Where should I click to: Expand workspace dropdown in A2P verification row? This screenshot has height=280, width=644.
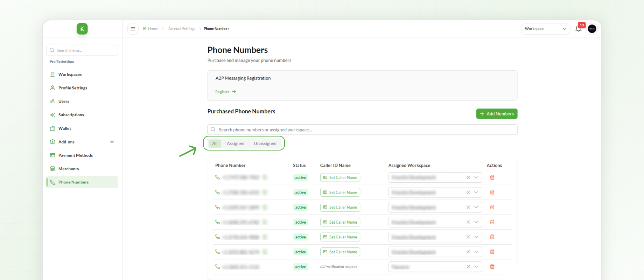(476, 267)
